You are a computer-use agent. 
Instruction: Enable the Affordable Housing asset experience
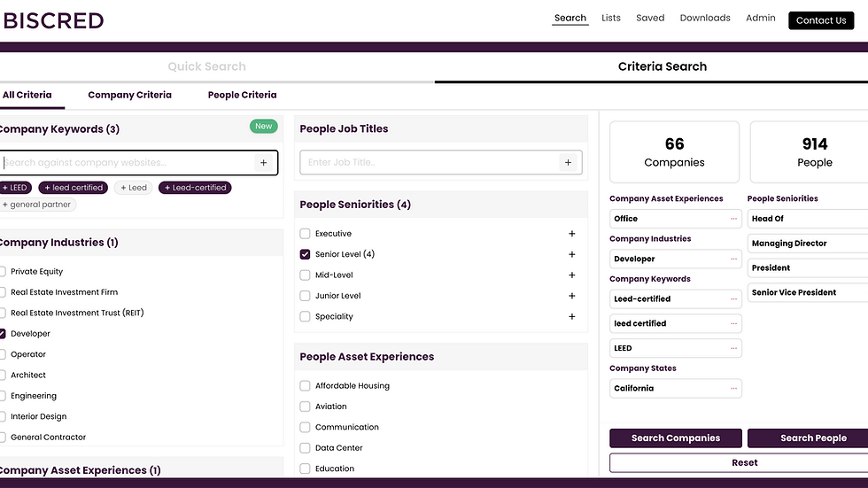point(305,386)
